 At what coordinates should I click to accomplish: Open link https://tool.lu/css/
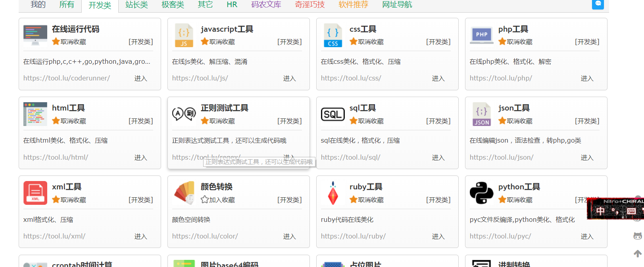351,78
